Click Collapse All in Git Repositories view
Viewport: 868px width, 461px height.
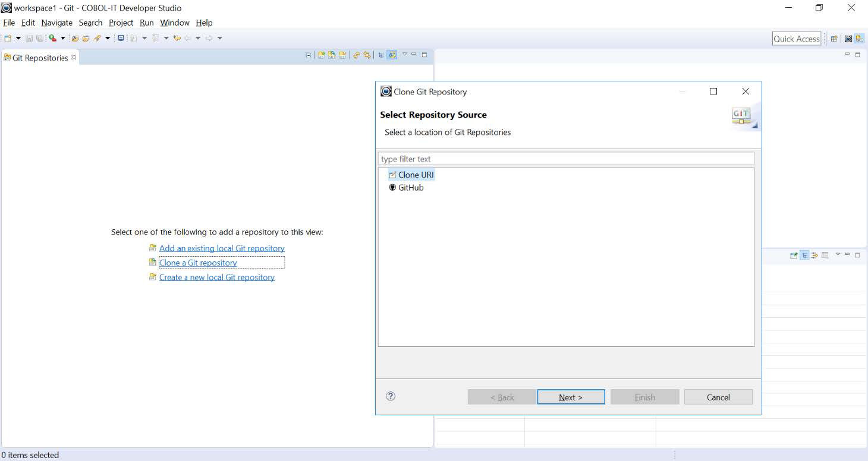pyautogui.click(x=308, y=55)
